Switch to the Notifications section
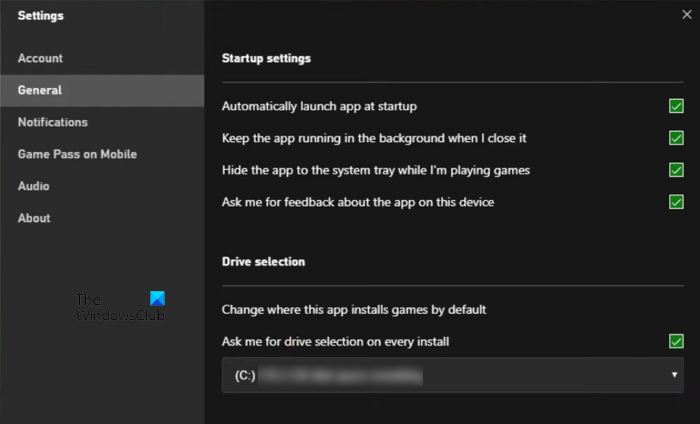 click(52, 122)
